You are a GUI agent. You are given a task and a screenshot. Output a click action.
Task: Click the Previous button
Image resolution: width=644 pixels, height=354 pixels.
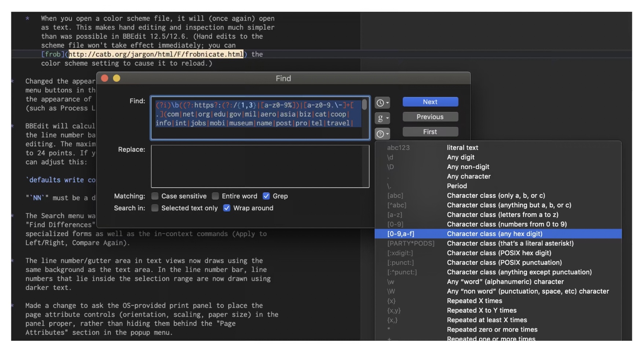[430, 117]
